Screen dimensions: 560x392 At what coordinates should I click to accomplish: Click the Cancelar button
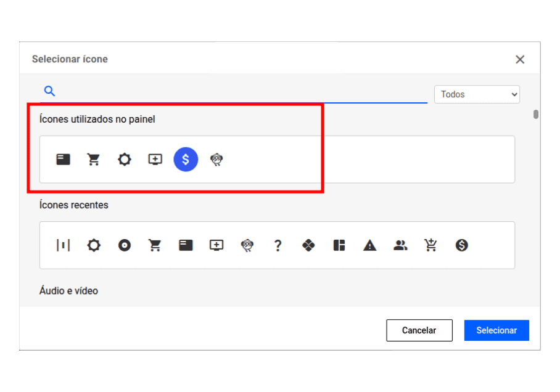click(x=419, y=330)
